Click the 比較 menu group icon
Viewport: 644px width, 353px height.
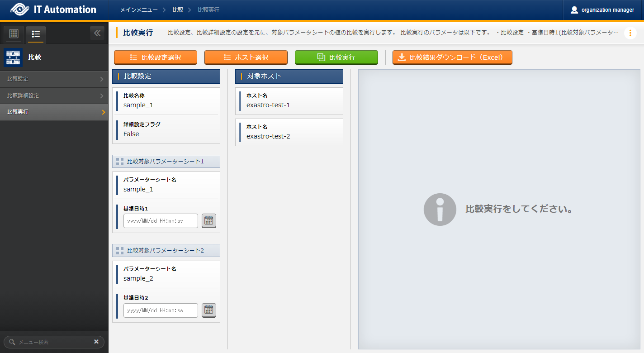13,57
